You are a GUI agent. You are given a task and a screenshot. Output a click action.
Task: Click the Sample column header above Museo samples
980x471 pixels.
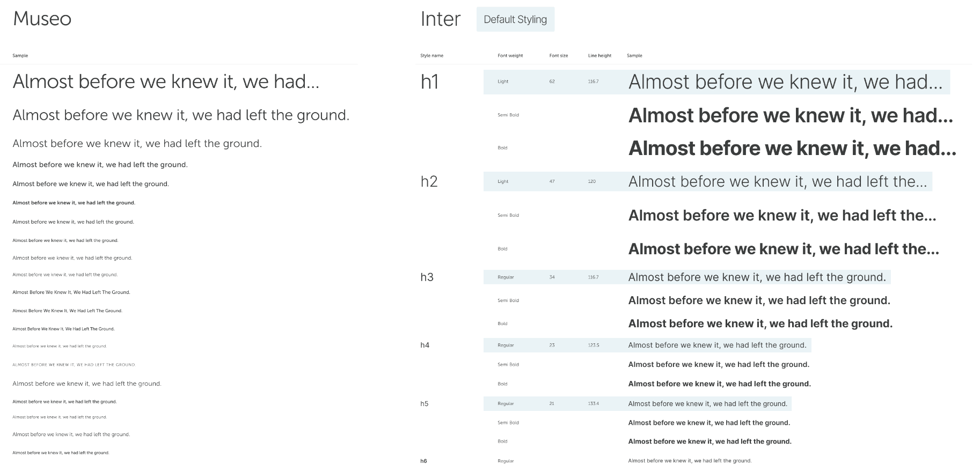point(19,55)
